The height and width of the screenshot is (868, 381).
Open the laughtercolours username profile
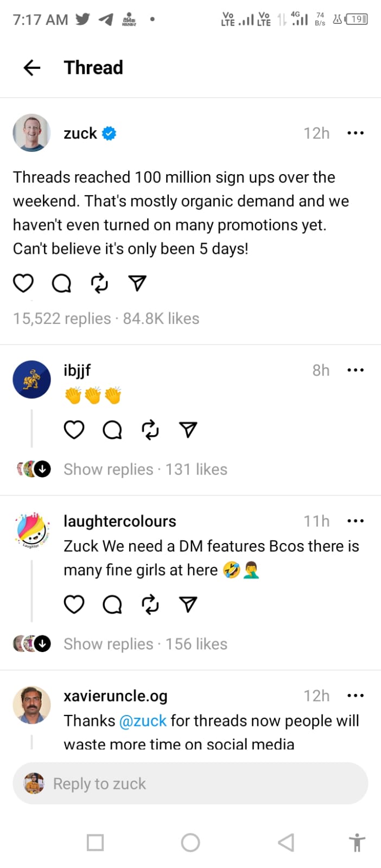coord(120,521)
